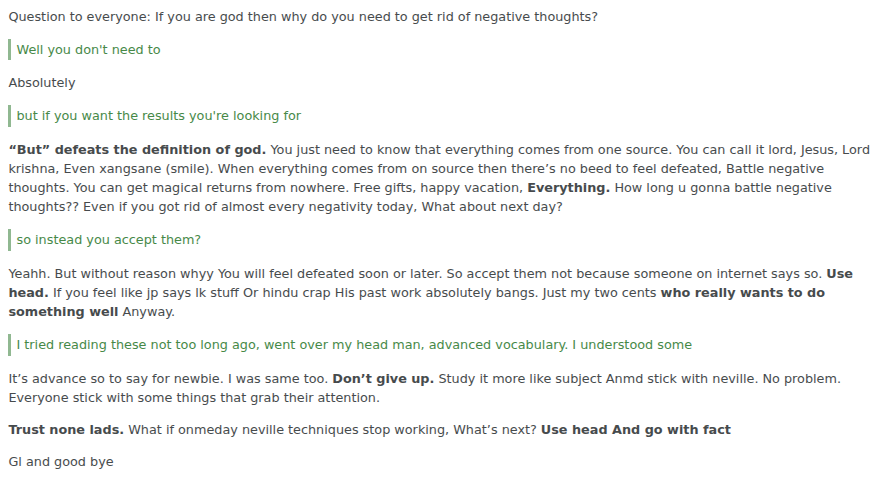The height and width of the screenshot is (478, 885).
Task: Click the quote "so instead you accept them?"
Action: [108, 240]
